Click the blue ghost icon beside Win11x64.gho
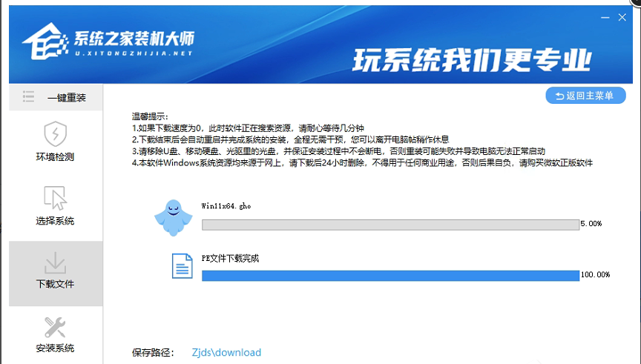Image resolution: width=641 pixels, height=364 pixels. click(x=173, y=216)
